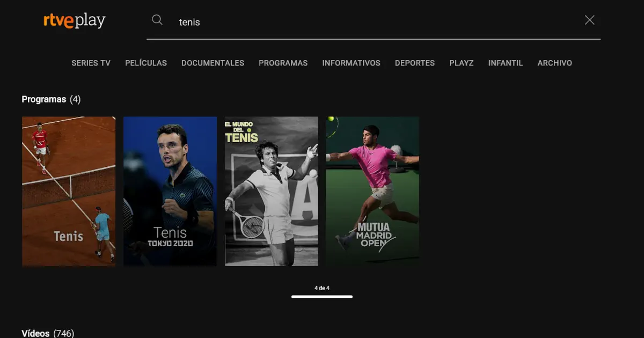The width and height of the screenshot is (644, 338).
Task: Select the Tenis Tokyo 2020 poster
Action: 170,191
